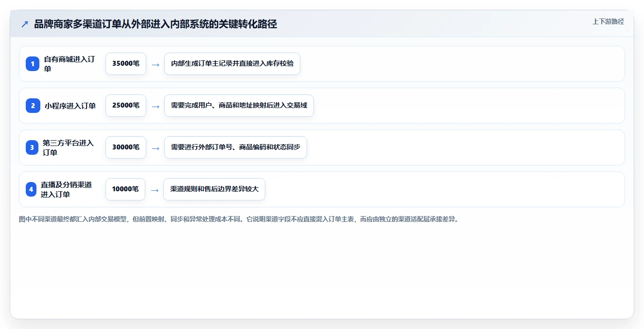The image size is (644, 329).
Task: Click step number badge 4
Action: tap(31, 189)
